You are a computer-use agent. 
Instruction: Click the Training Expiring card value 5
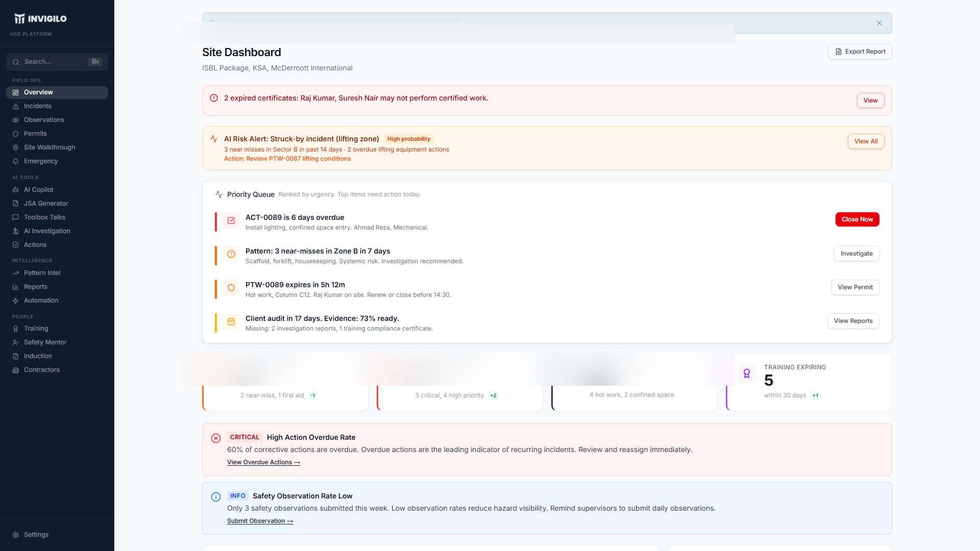click(x=769, y=381)
